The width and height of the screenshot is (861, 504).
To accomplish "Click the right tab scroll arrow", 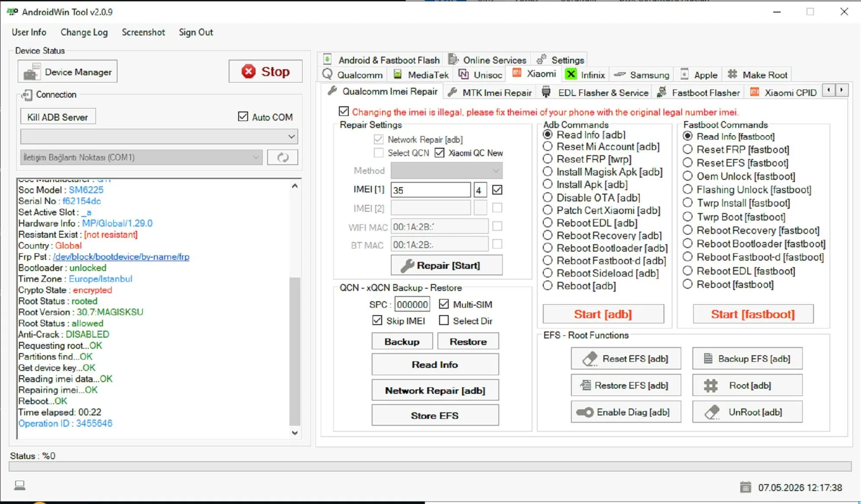I will click(841, 90).
